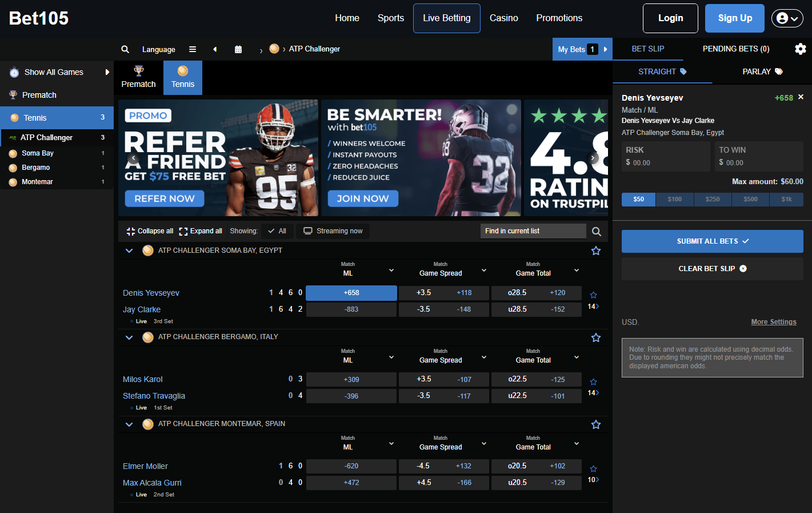Screen dimensions: 812x513
Task: Collapse the ATP Challenger Bergamo section
Action: coord(129,337)
